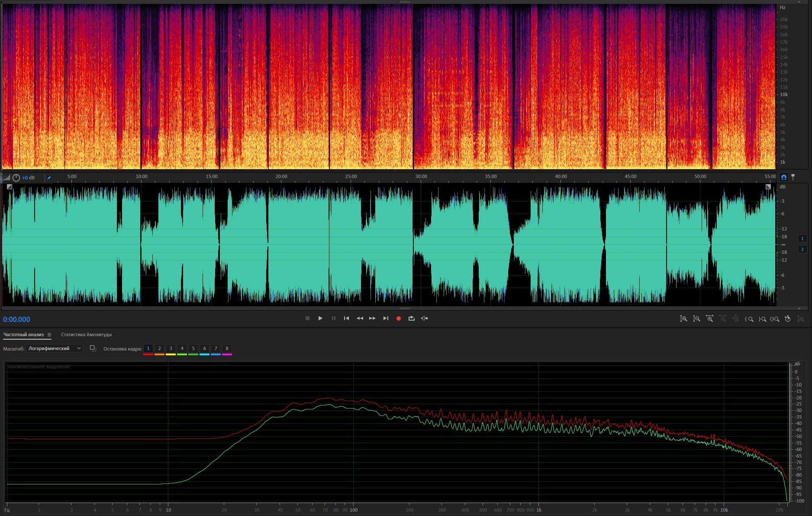Image resolution: width=812 pixels, height=516 pixels.
Task: Click the Skip Selection icon
Action: click(425, 318)
